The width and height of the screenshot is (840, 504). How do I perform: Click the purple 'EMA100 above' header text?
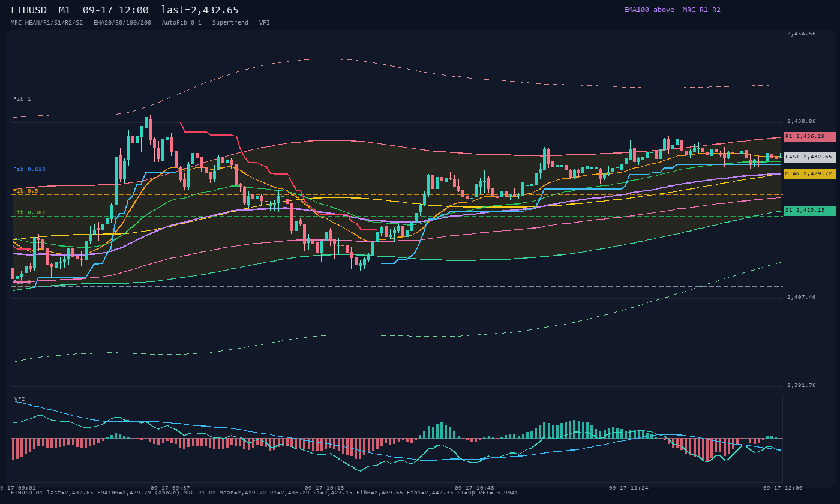coord(649,10)
